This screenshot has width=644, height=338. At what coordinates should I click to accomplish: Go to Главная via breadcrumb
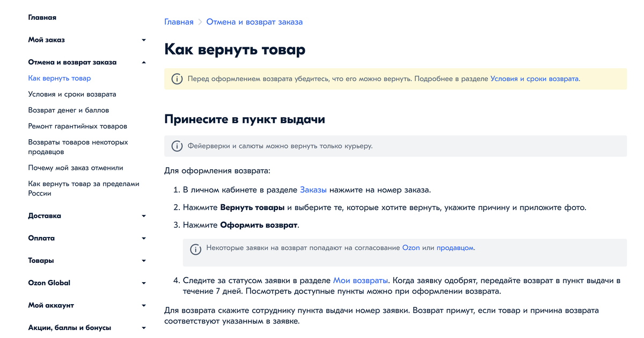[x=179, y=22]
